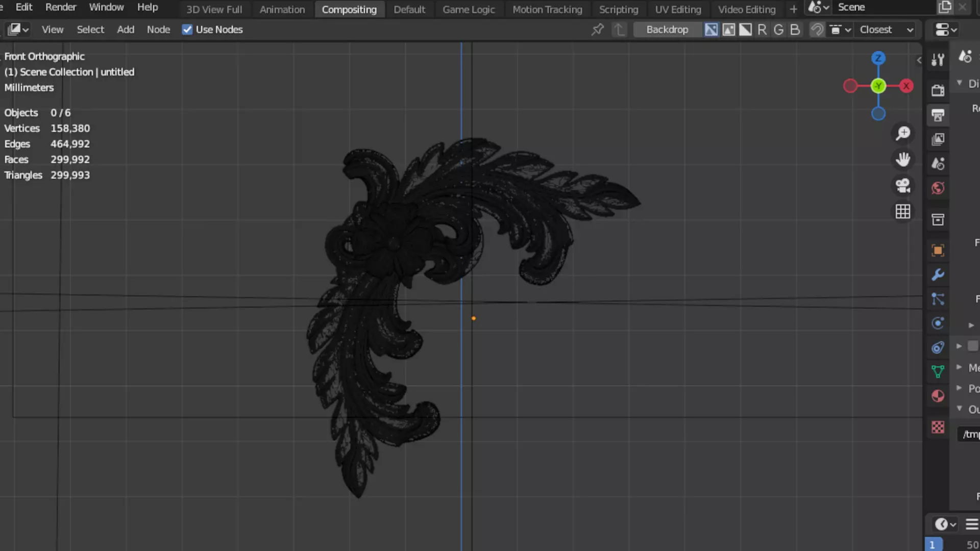980x551 pixels.
Task: Click the red X axis gizmo circle
Action: pyautogui.click(x=906, y=86)
